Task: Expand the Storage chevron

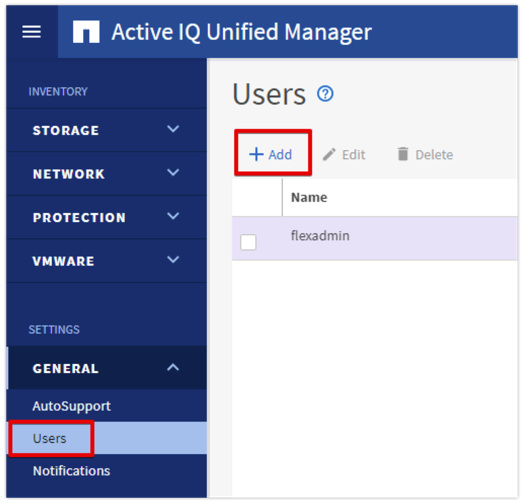Action: pos(173,129)
